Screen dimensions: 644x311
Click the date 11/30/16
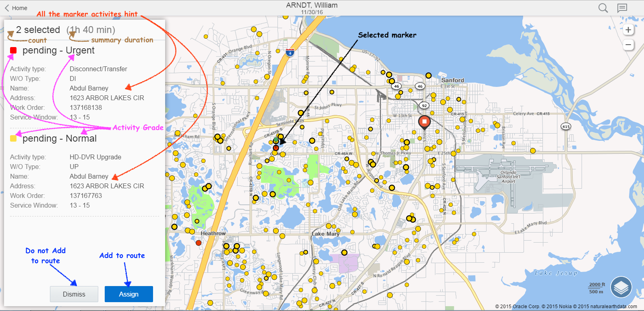(x=312, y=12)
